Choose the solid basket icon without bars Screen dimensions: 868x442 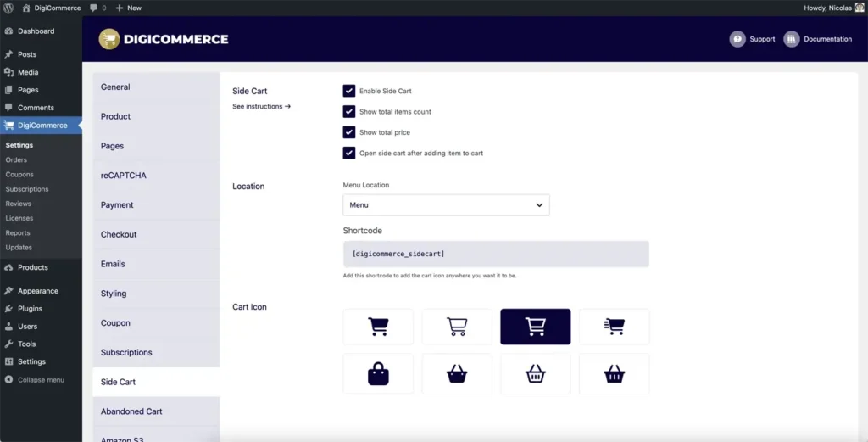click(457, 374)
